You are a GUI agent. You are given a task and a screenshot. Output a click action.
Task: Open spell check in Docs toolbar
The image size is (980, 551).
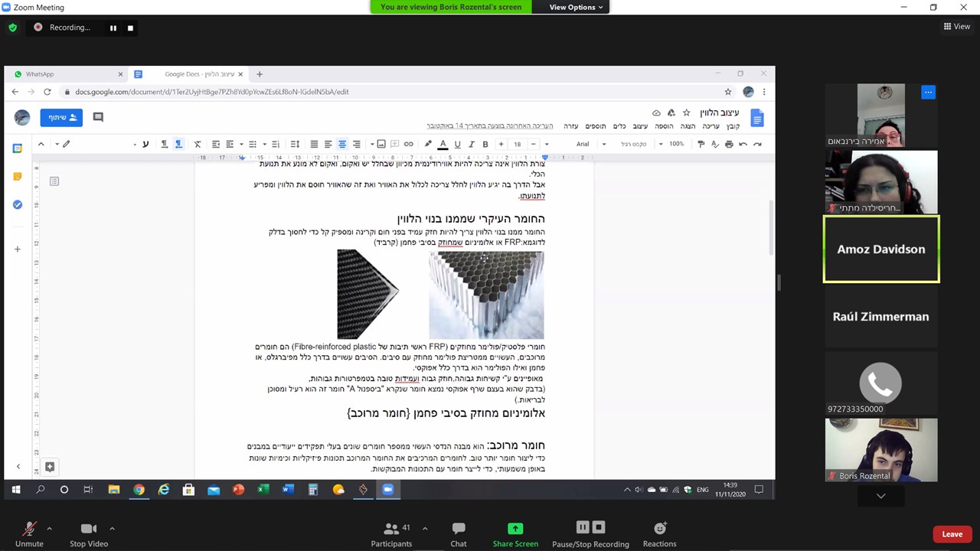click(x=715, y=144)
